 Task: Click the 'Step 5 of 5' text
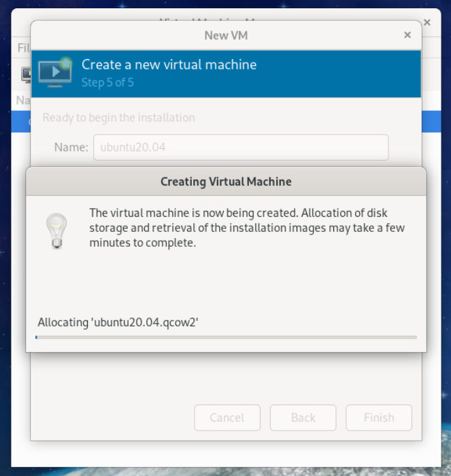coord(107,82)
